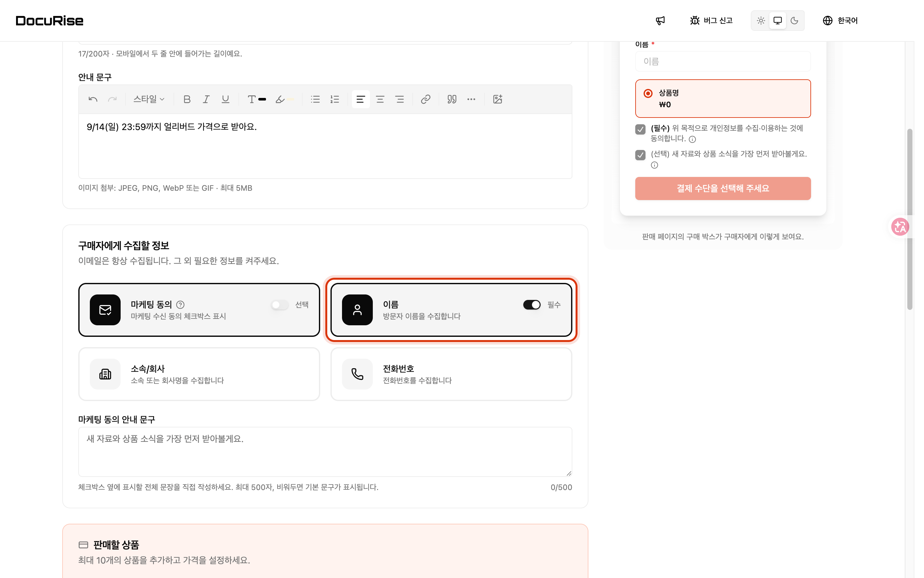Insert a bulleted list
Screen dimensions: 924x578
coord(315,100)
